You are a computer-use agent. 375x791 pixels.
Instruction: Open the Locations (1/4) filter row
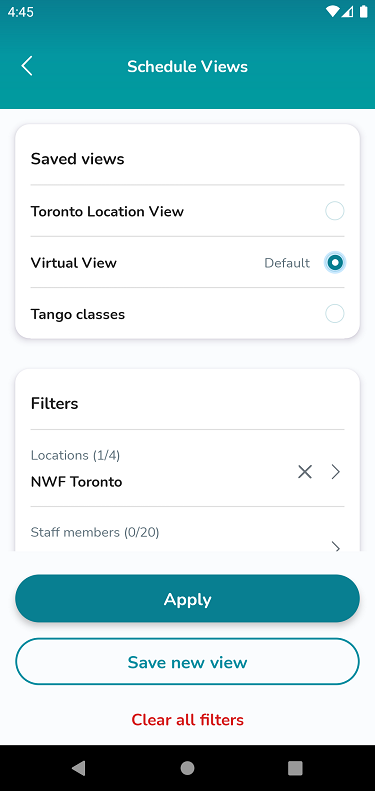[187, 468]
